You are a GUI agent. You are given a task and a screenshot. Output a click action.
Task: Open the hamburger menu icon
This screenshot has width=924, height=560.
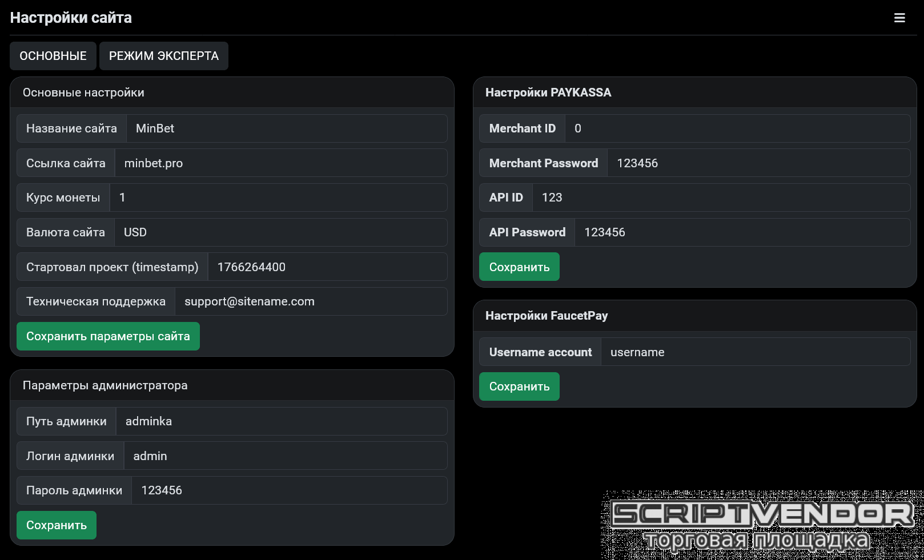point(899,18)
